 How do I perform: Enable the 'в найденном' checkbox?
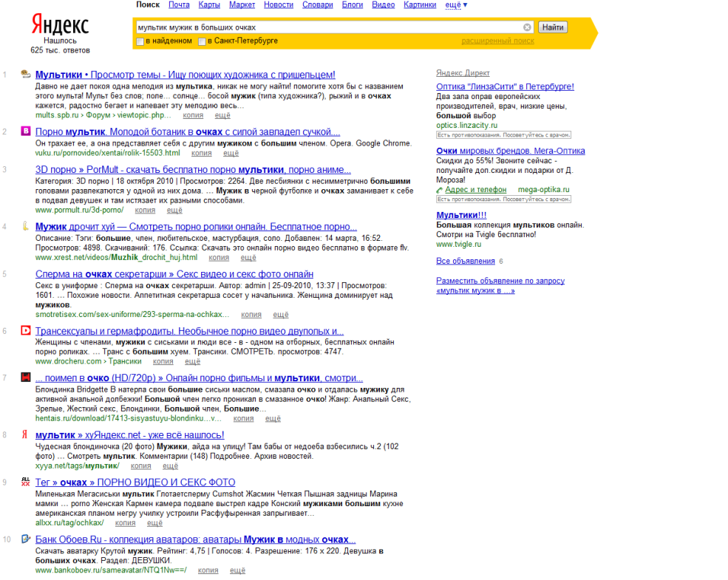coord(140,41)
